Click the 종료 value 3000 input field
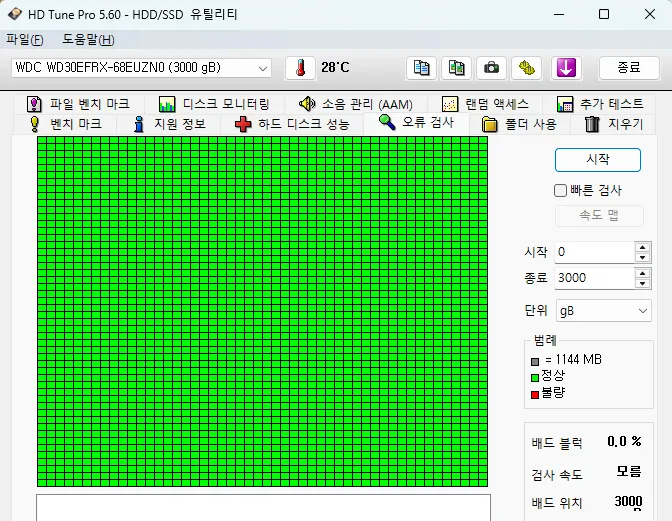This screenshot has width=672, height=521. coord(594,278)
